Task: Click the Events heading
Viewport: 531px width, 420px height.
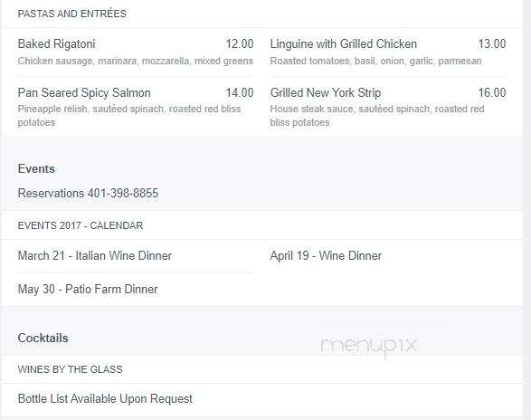Action: [36, 168]
